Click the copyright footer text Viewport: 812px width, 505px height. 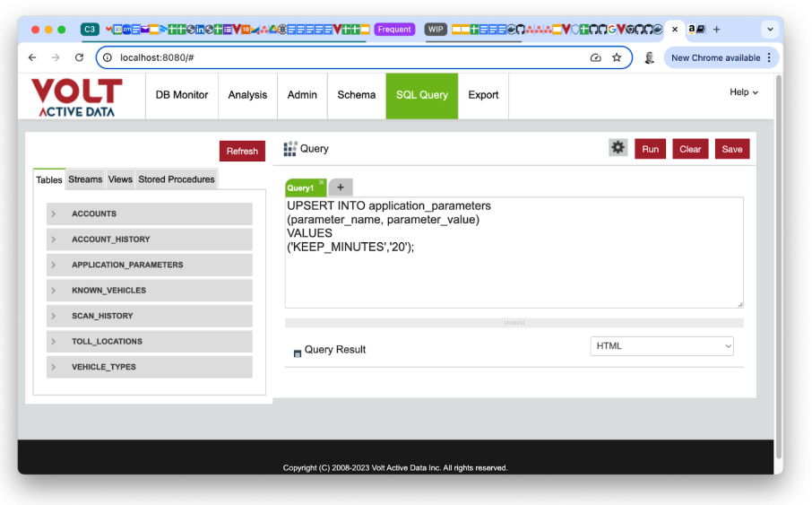point(395,467)
